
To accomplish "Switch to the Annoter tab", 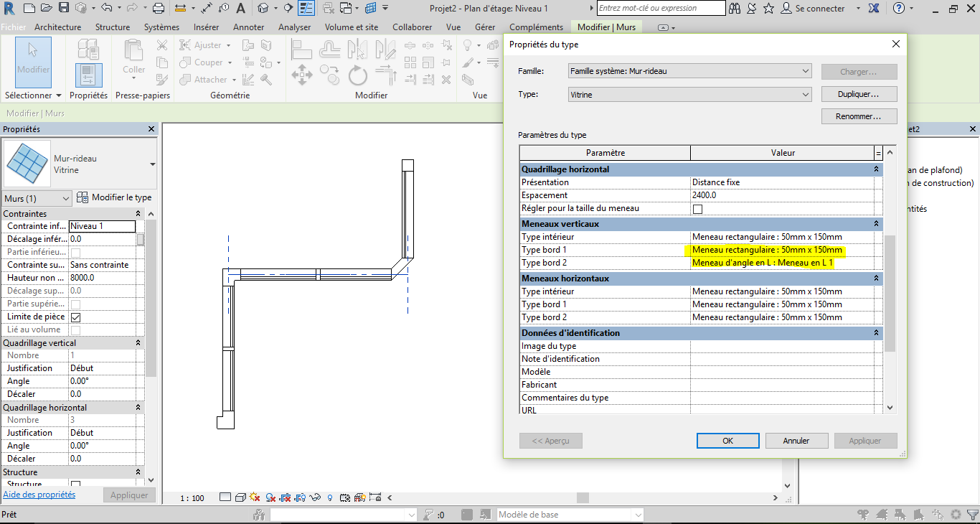I will click(249, 27).
